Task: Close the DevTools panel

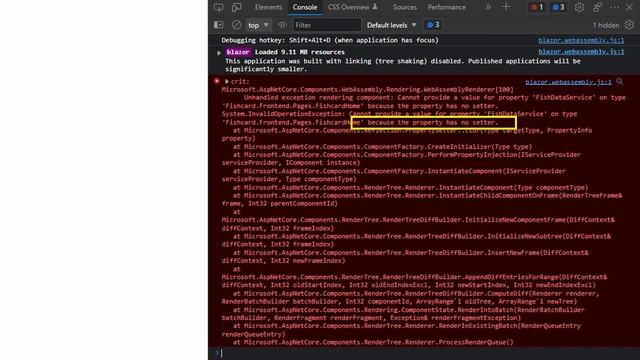Action: coord(629,7)
